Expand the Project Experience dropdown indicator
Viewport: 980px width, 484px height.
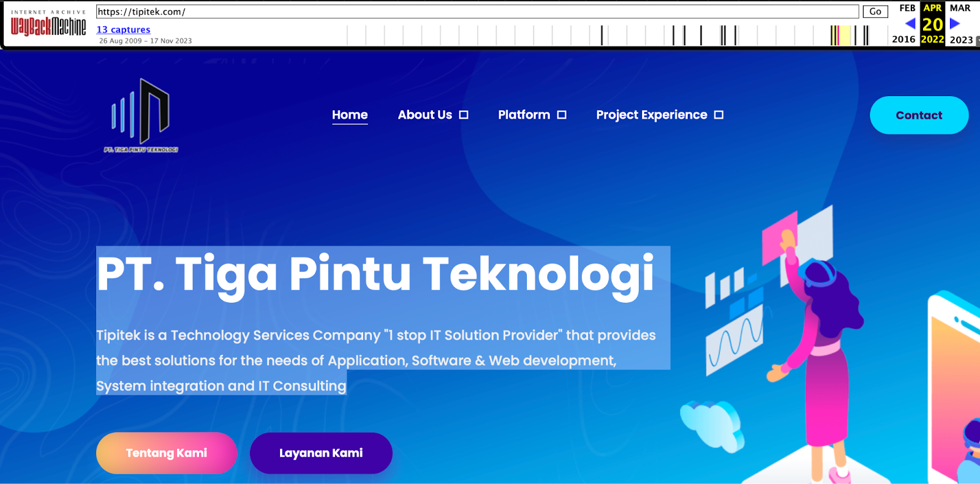[x=719, y=115]
